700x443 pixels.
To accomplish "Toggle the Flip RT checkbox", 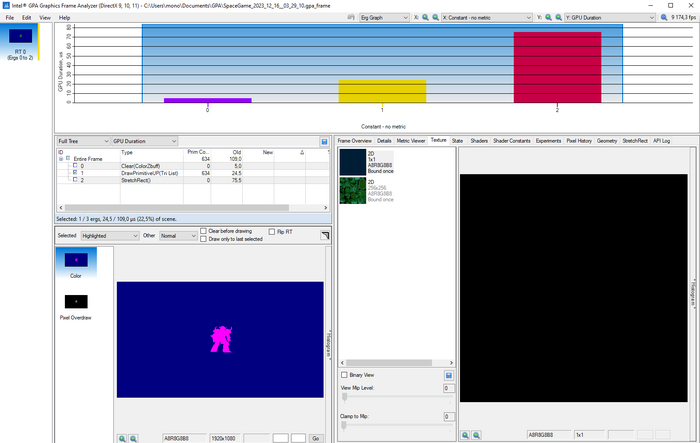I will pyautogui.click(x=271, y=231).
